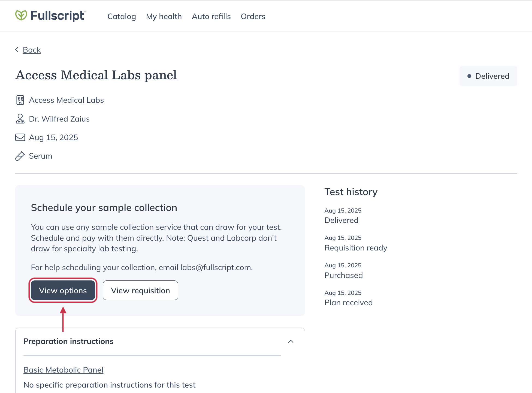Open Auto refills in navigation
532x393 pixels.
point(211,16)
